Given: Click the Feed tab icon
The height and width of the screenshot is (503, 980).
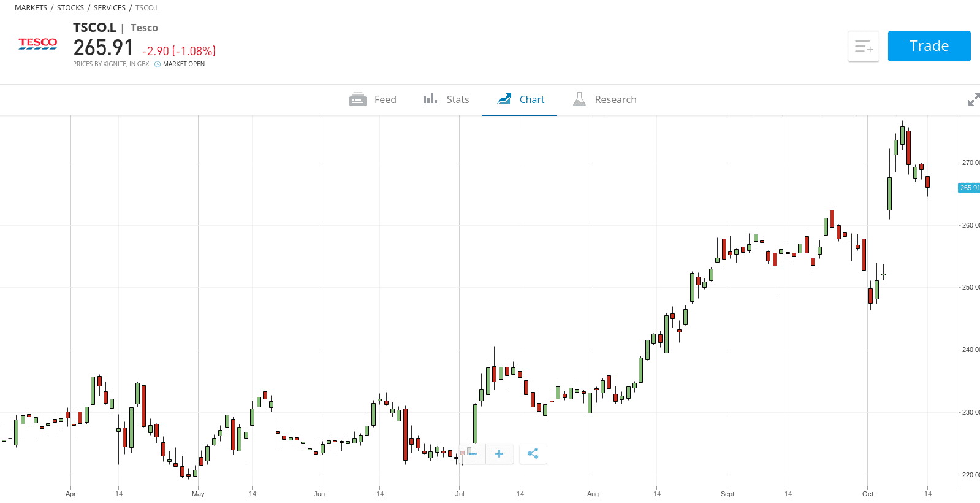Looking at the screenshot, I should click(358, 99).
